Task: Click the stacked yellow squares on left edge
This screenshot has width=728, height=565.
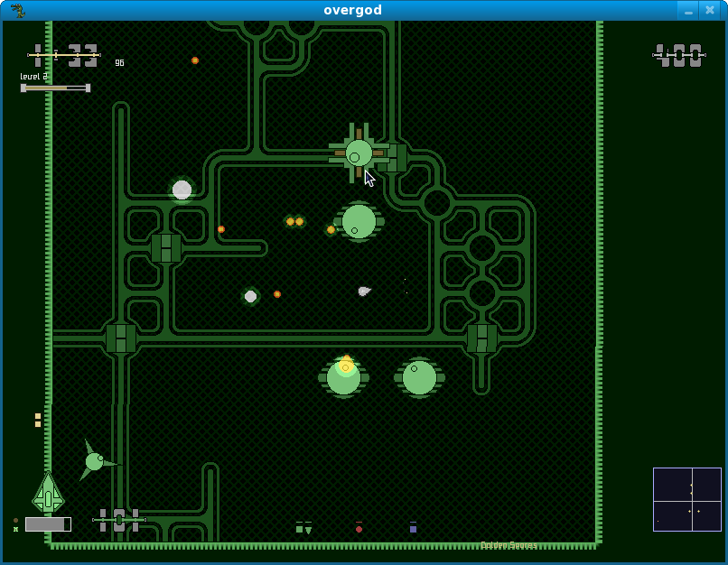Action: point(38,420)
